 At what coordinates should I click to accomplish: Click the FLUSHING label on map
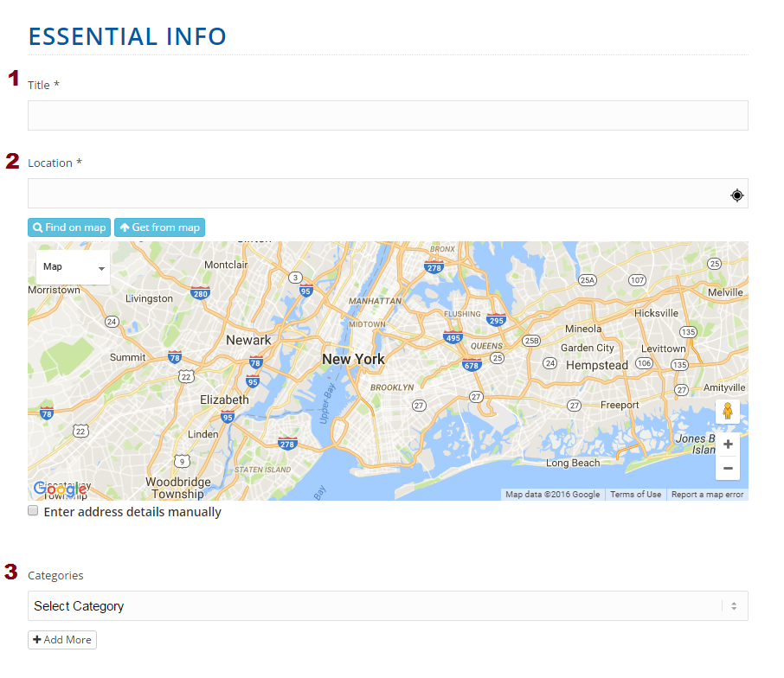[x=462, y=314]
